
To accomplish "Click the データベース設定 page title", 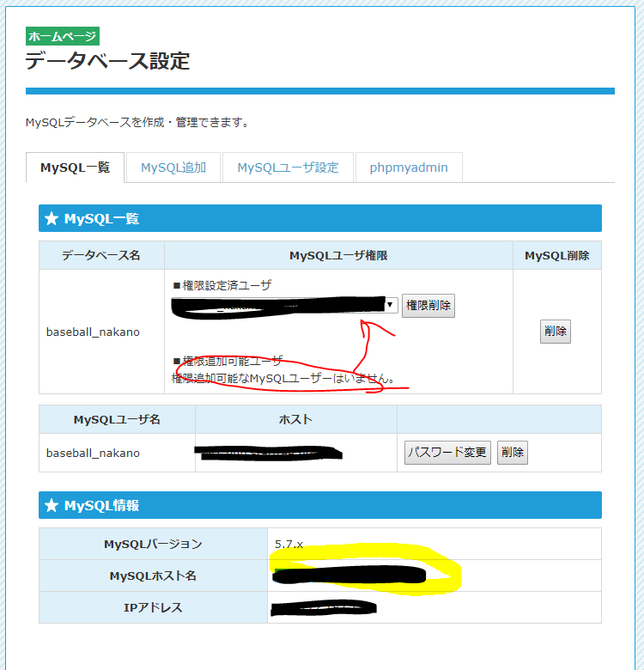I will tap(107, 61).
